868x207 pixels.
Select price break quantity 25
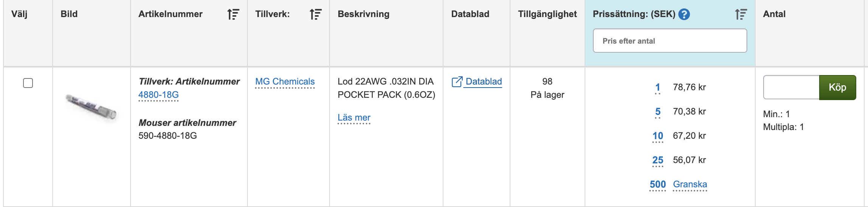click(658, 160)
